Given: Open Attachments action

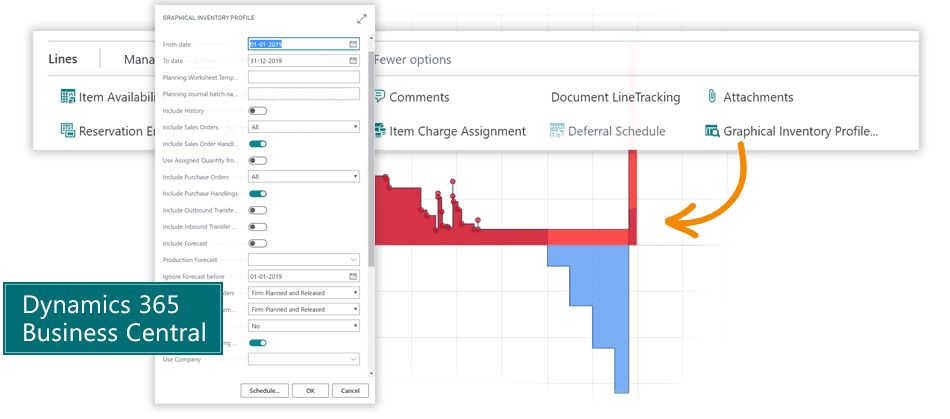Looking at the screenshot, I should point(758,97).
